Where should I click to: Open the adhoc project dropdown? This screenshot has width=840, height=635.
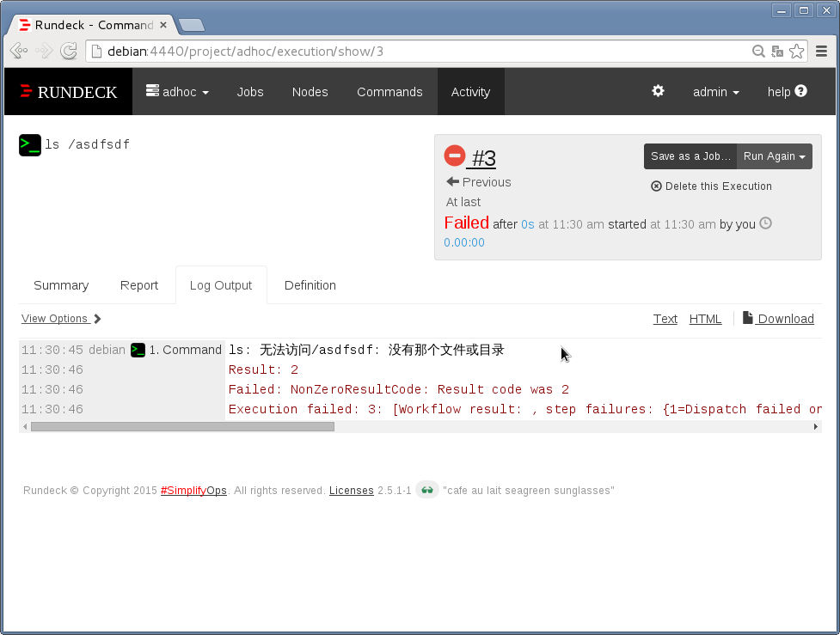[177, 92]
